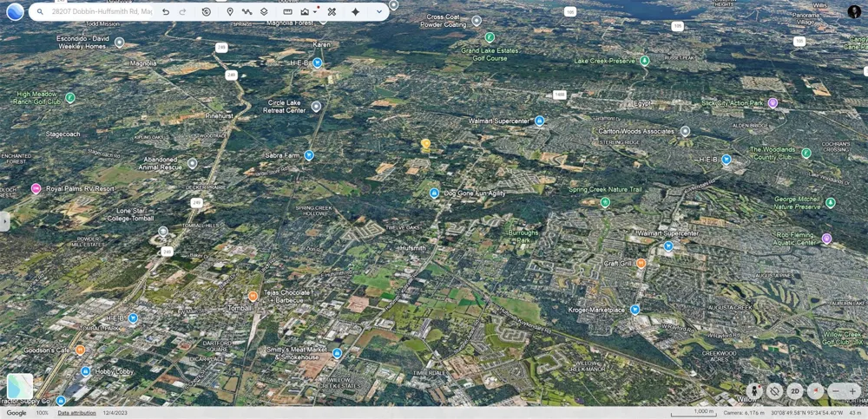Select the High Meadow Ranch Golf Club marker
Viewport: 868px width, 419px height.
69,98
